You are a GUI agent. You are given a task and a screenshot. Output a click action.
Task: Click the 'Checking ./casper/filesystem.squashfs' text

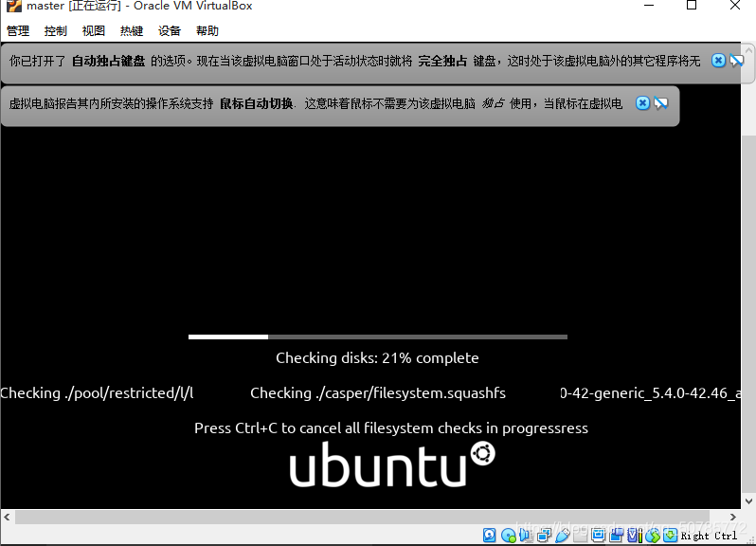pyautogui.click(x=378, y=393)
